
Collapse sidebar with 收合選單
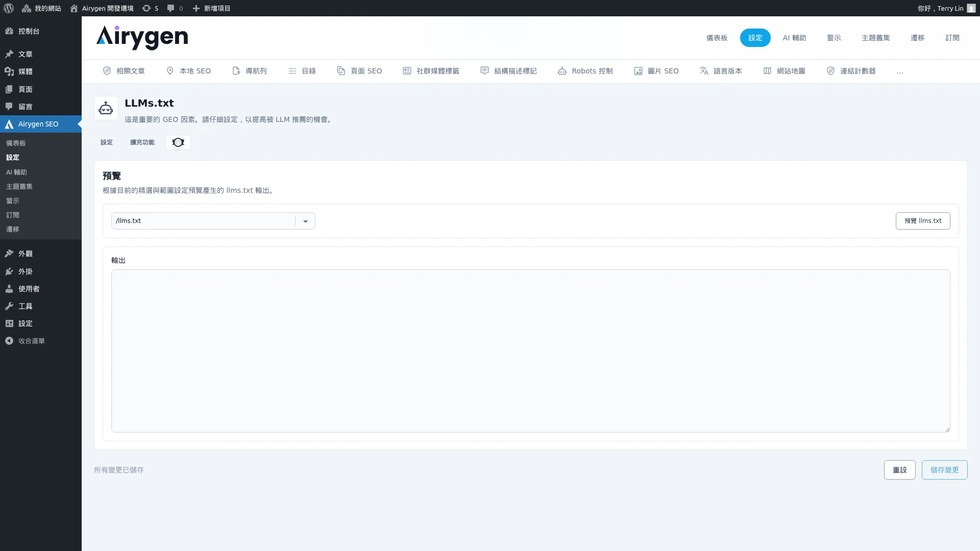(x=41, y=341)
